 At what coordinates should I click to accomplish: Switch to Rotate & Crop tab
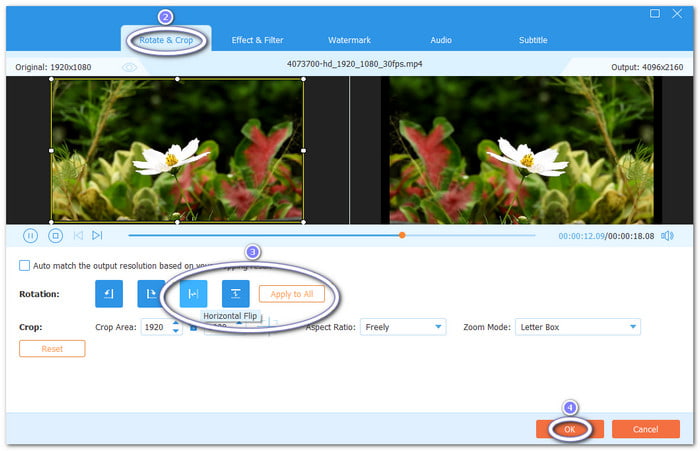pos(166,40)
